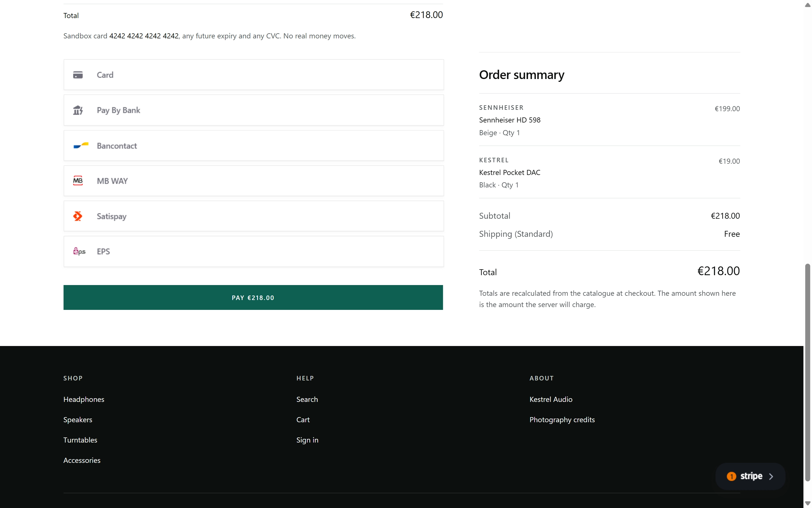
Task: Select Bancontact payment method
Action: [254, 145]
